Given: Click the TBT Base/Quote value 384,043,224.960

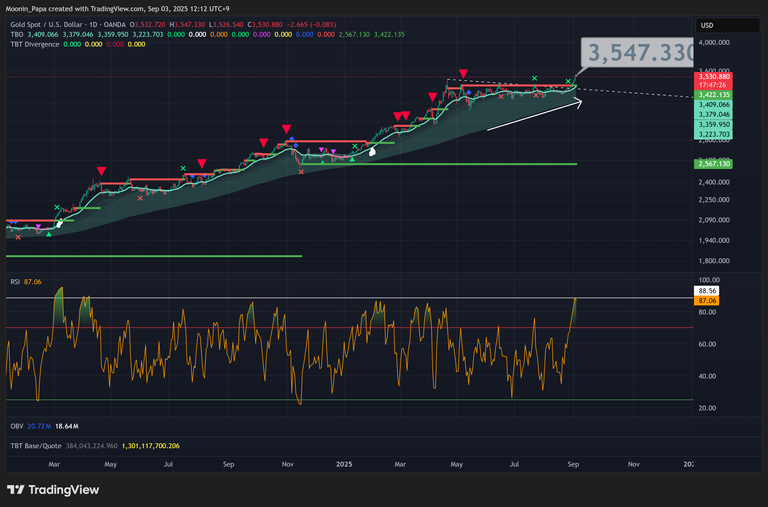Looking at the screenshot, I should [x=92, y=446].
